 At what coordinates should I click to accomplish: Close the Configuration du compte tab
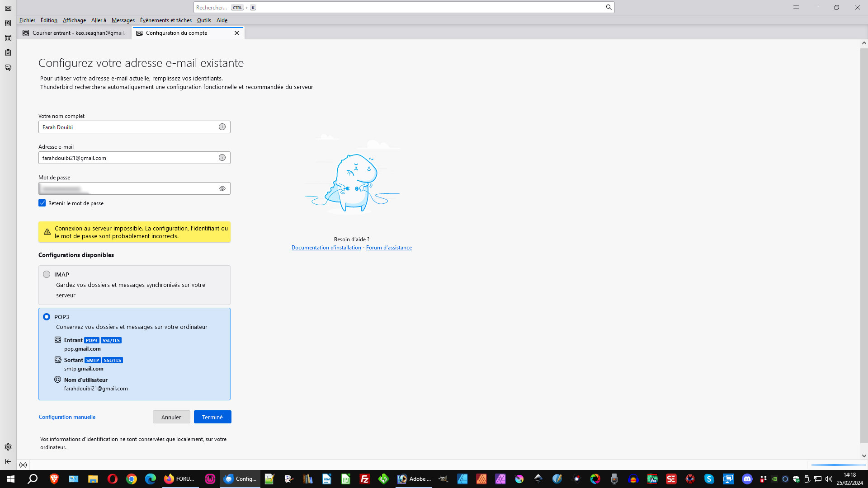[236, 33]
